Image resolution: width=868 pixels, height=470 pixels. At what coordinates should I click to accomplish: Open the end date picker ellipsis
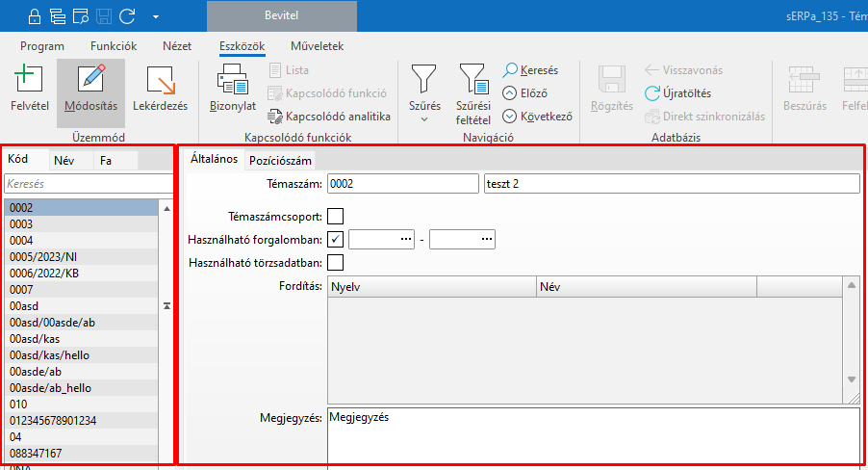coord(487,240)
